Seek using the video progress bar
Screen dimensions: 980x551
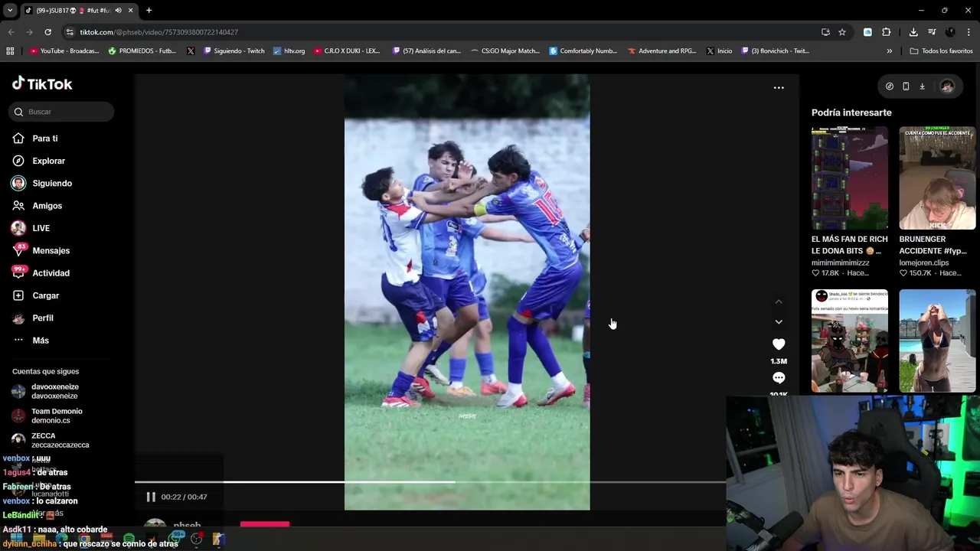click(430, 482)
